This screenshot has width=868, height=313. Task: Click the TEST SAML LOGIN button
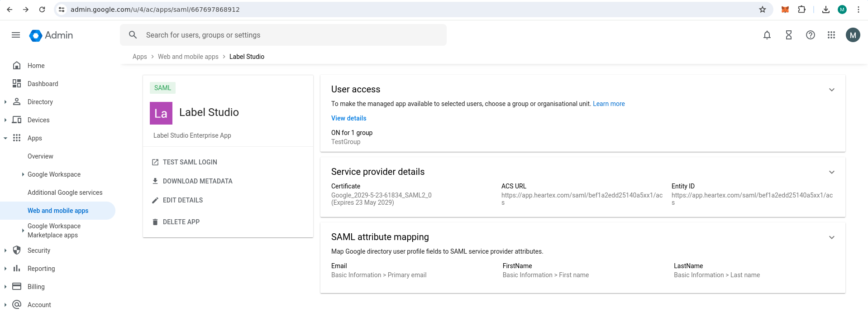tap(190, 162)
